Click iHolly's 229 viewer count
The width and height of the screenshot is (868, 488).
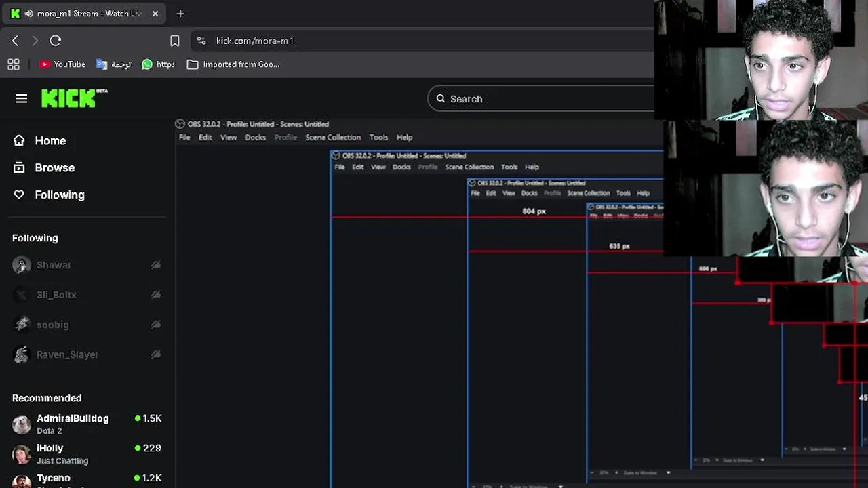[149, 449]
